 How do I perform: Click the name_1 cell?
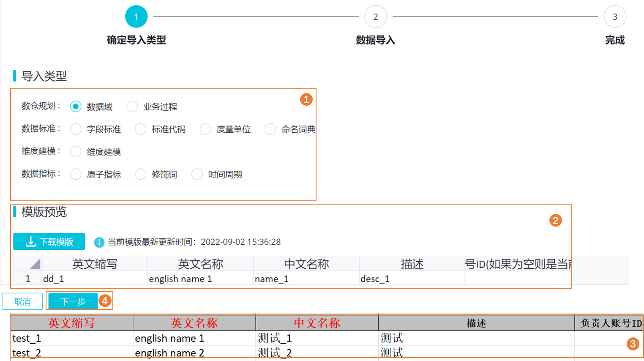click(x=306, y=279)
